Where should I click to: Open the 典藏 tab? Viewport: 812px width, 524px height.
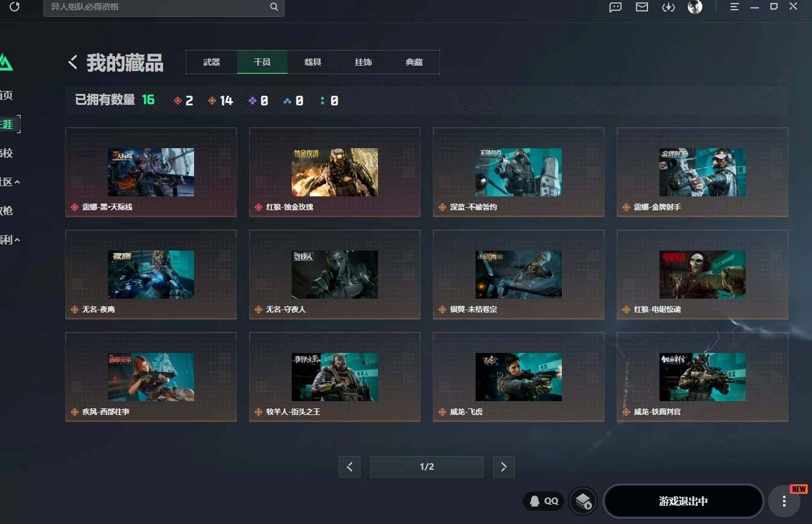(414, 62)
